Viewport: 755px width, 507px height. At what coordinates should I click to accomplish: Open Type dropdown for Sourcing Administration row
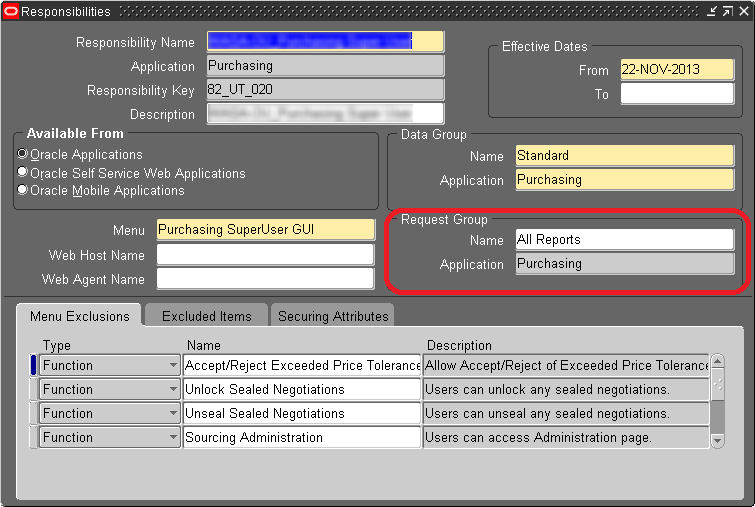173,438
